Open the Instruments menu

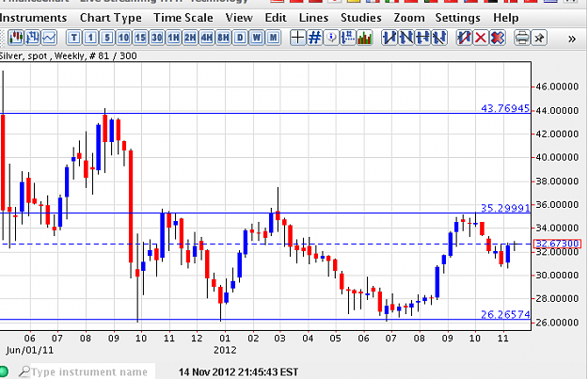[x=33, y=18]
